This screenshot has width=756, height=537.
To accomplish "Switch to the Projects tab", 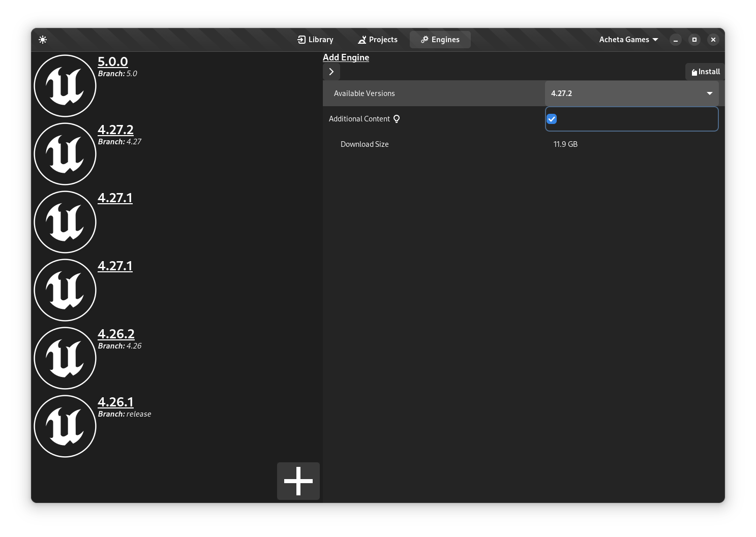I will coord(378,40).
